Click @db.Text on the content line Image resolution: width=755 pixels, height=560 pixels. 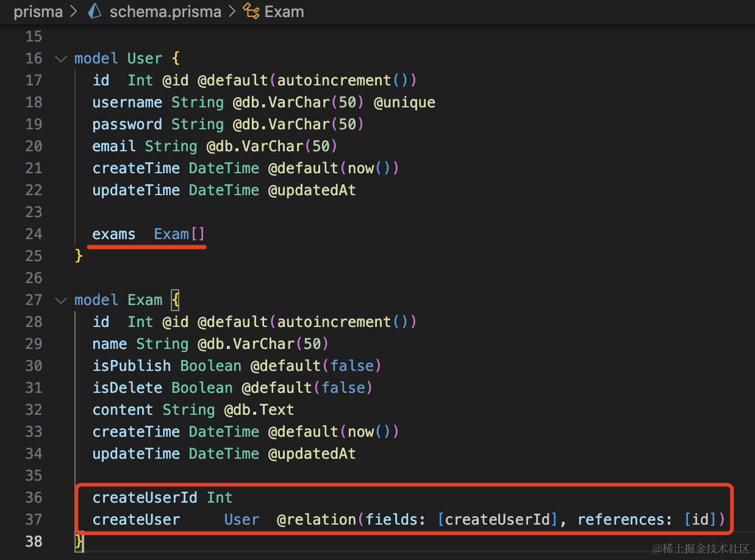(x=259, y=410)
